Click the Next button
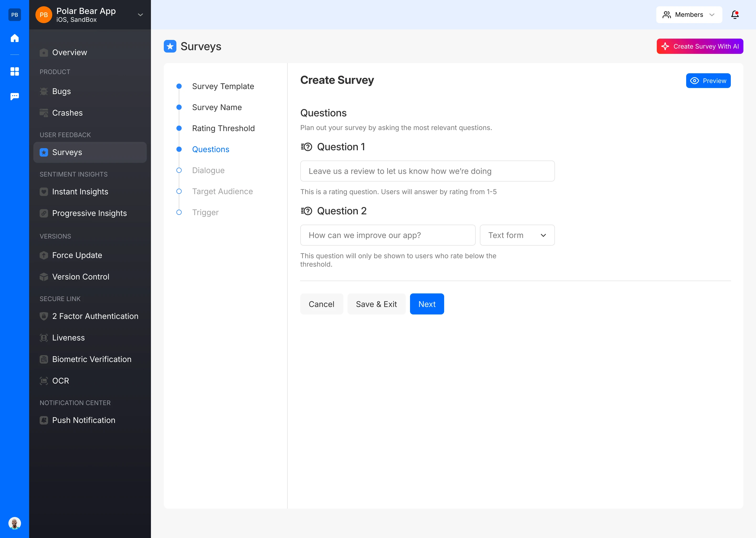This screenshot has width=756, height=538. (427, 304)
